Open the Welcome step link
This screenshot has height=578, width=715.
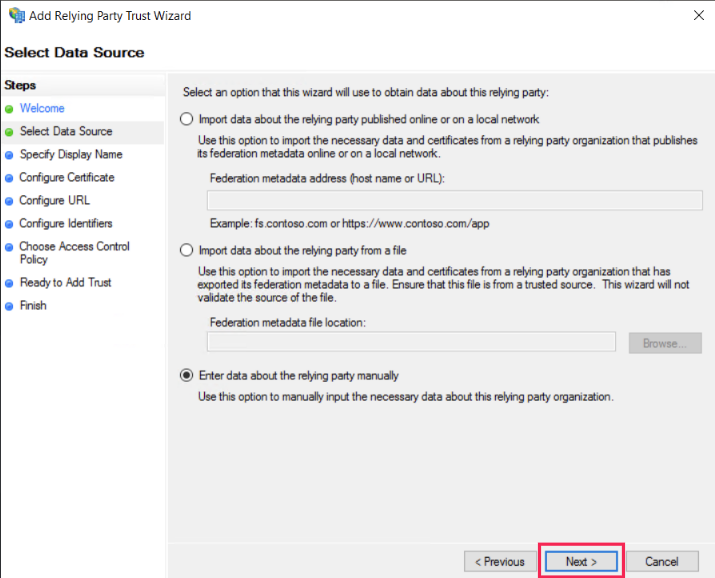coord(42,108)
